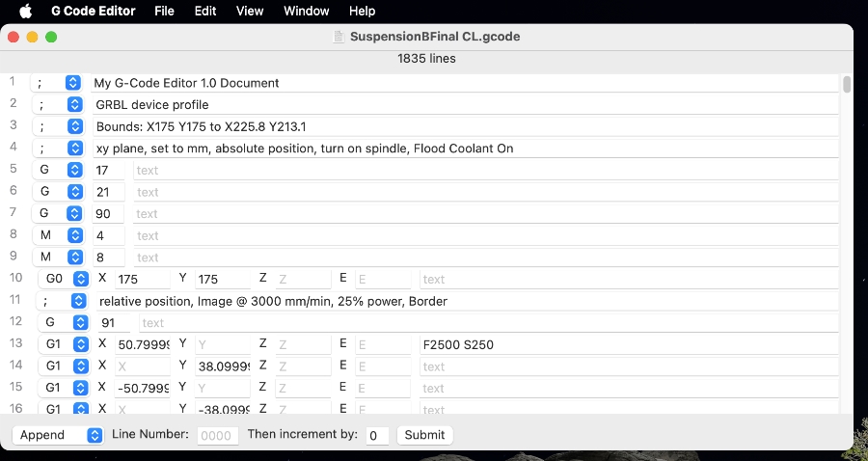
Task: Click line 3 Bounds comment text field
Action: (463, 127)
